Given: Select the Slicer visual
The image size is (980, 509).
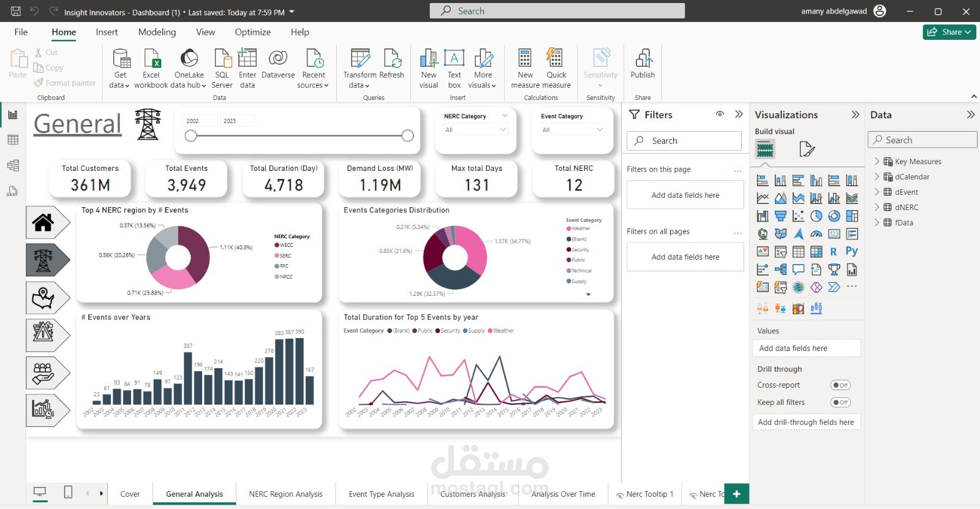Looking at the screenshot, I should [780, 251].
